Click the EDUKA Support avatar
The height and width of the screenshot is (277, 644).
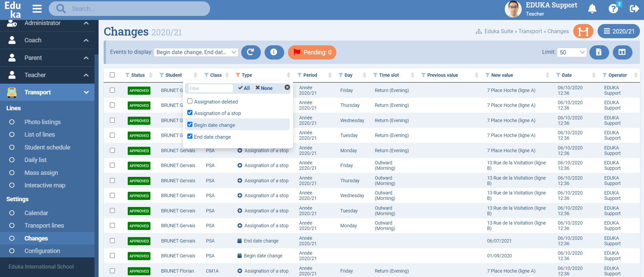[513, 9]
